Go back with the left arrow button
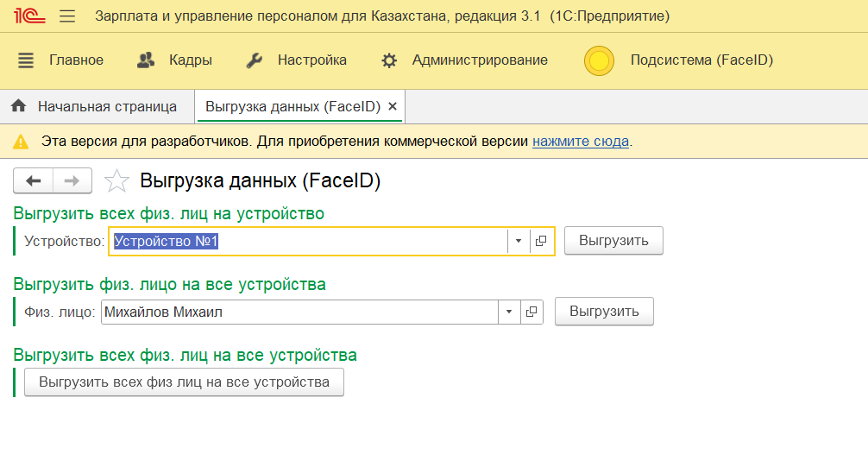868x467 pixels. (x=34, y=180)
